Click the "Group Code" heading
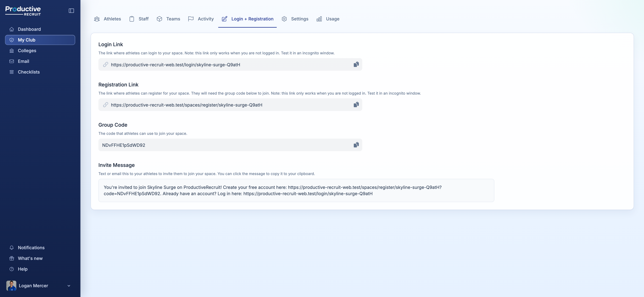Image resolution: width=644 pixels, height=297 pixels. coord(113,125)
